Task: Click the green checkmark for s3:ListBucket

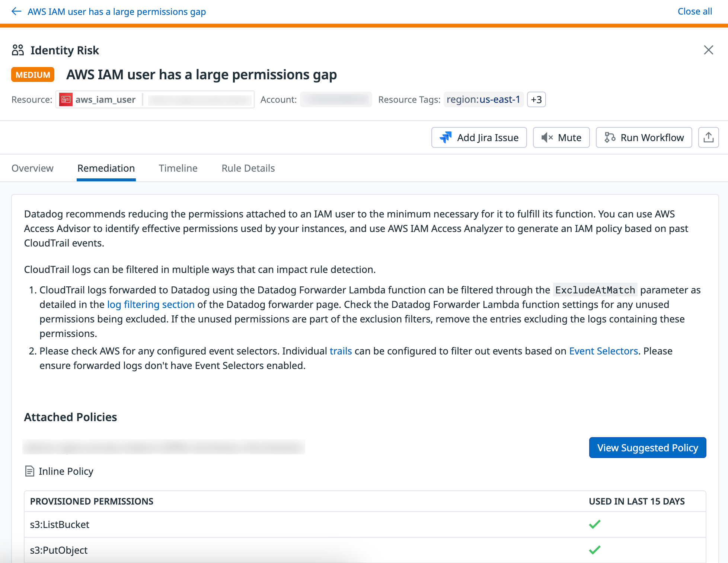Action: 594,524
